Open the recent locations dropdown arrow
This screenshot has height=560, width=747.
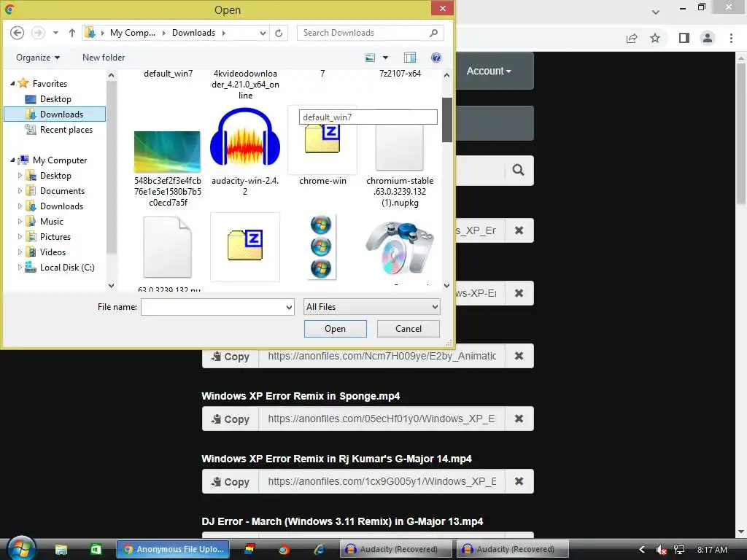pyautogui.click(x=55, y=33)
